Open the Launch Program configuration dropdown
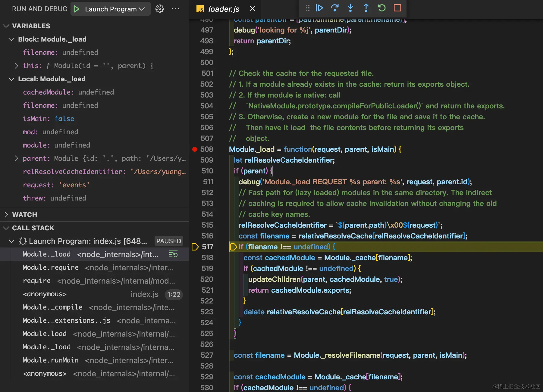 click(115, 9)
